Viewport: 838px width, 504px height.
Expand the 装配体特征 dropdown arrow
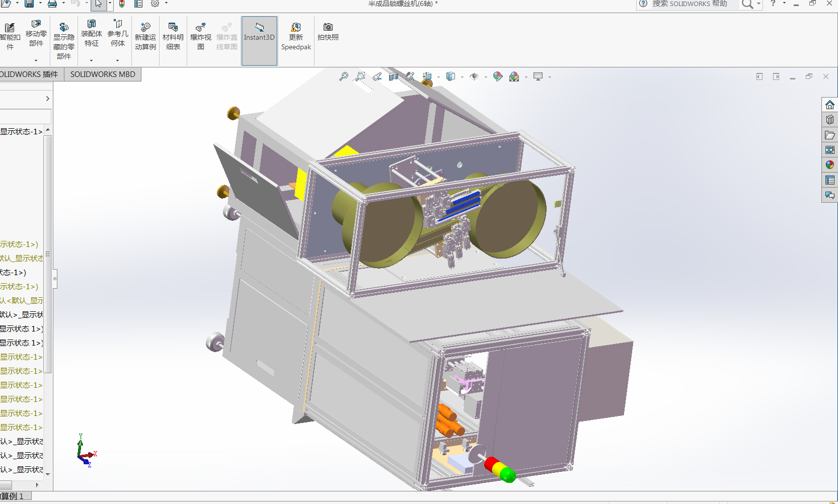click(91, 60)
